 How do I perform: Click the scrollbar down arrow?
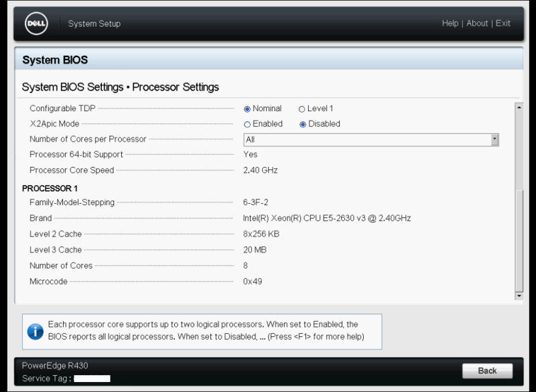pyautogui.click(x=519, y=296)
